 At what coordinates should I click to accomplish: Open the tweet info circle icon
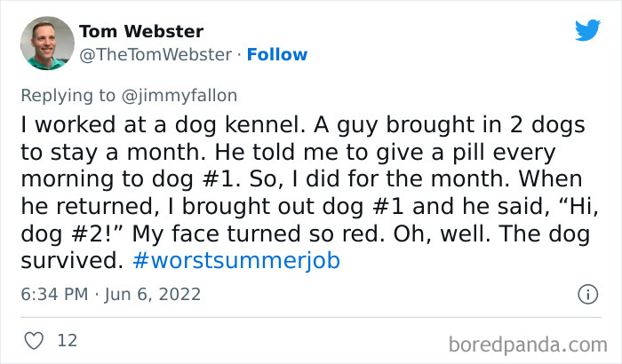tap(586, 293)
